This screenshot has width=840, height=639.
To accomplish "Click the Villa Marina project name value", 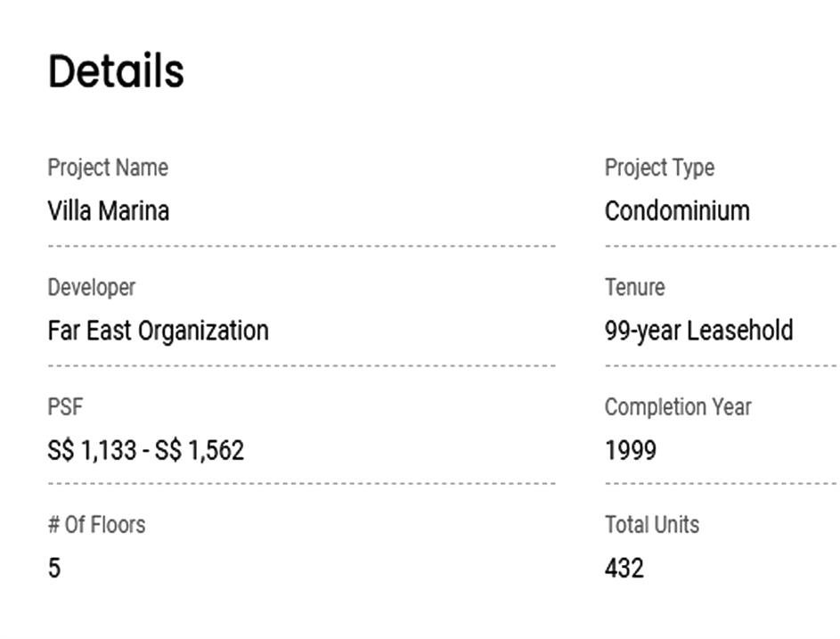I will coord(109,211).
